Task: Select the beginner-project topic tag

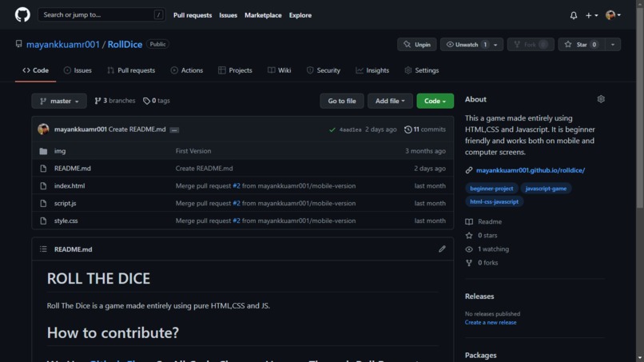Action: point(491,188)
